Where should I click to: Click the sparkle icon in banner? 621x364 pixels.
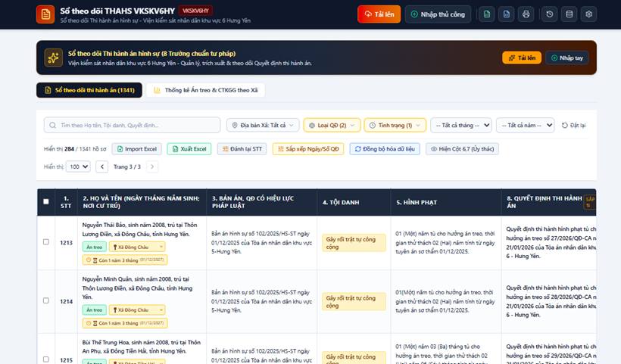(x=54, y=58)
